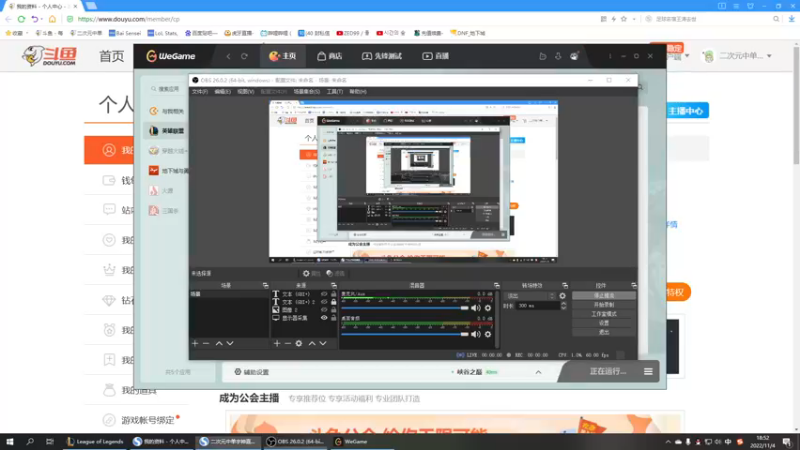Image resolution: width=800 pixels, height=450 pixels.
Task: Open the browser undo dropdown arrow
Action: [41, 19]
